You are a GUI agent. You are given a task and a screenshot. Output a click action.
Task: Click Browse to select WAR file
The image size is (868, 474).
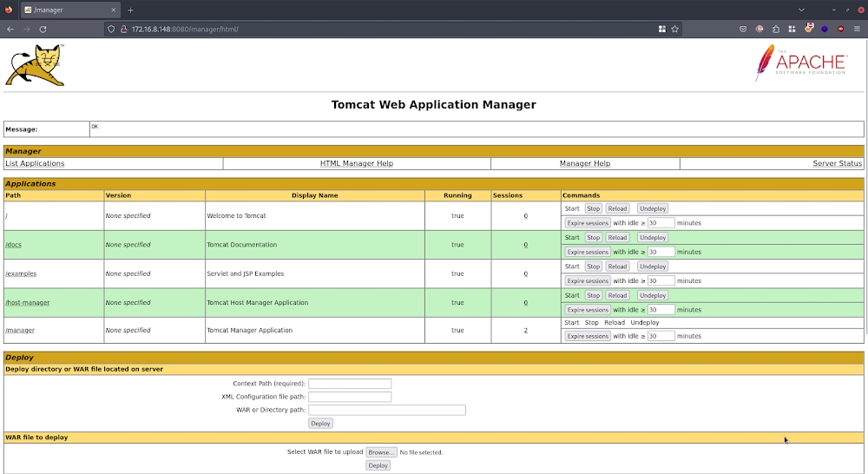380,452
